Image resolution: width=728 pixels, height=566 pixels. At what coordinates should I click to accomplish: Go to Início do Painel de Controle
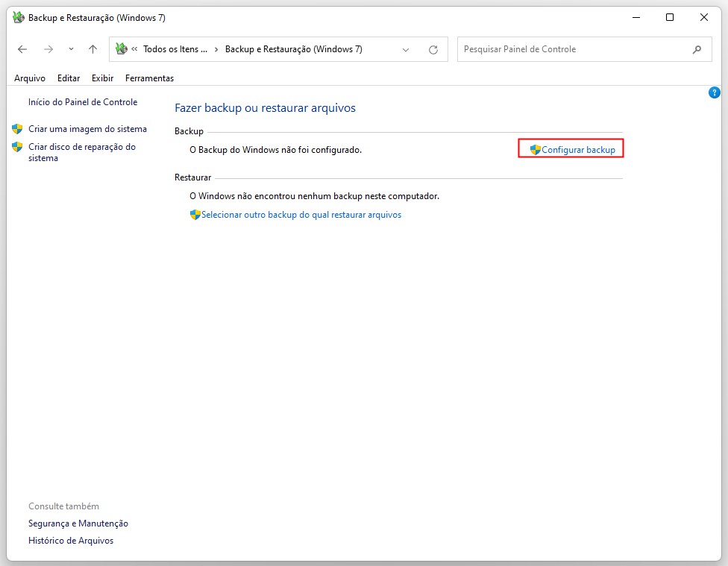tap(82, 102)
